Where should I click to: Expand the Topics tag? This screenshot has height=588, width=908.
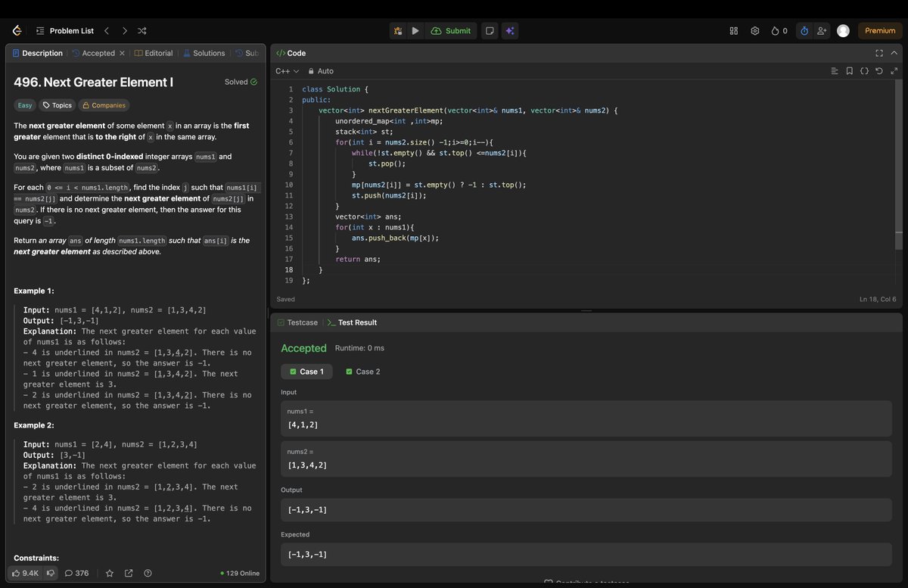pyautogui.click(x=57, y=105)
